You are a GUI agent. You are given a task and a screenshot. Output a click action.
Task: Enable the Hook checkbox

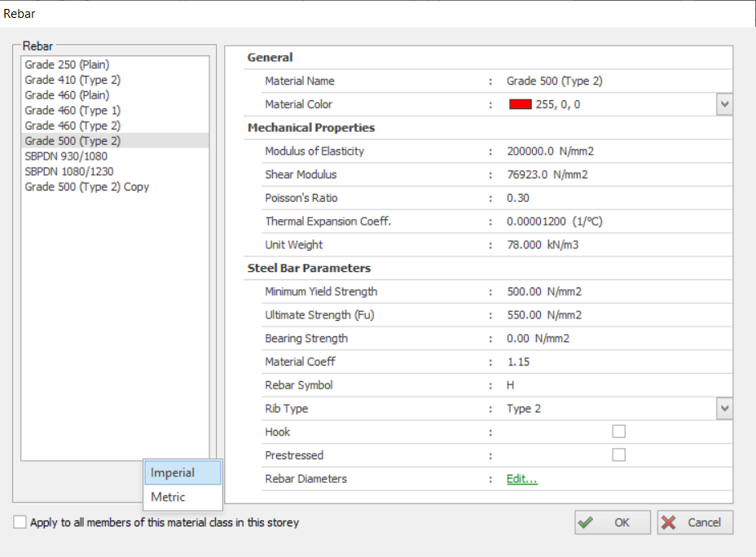618,432
